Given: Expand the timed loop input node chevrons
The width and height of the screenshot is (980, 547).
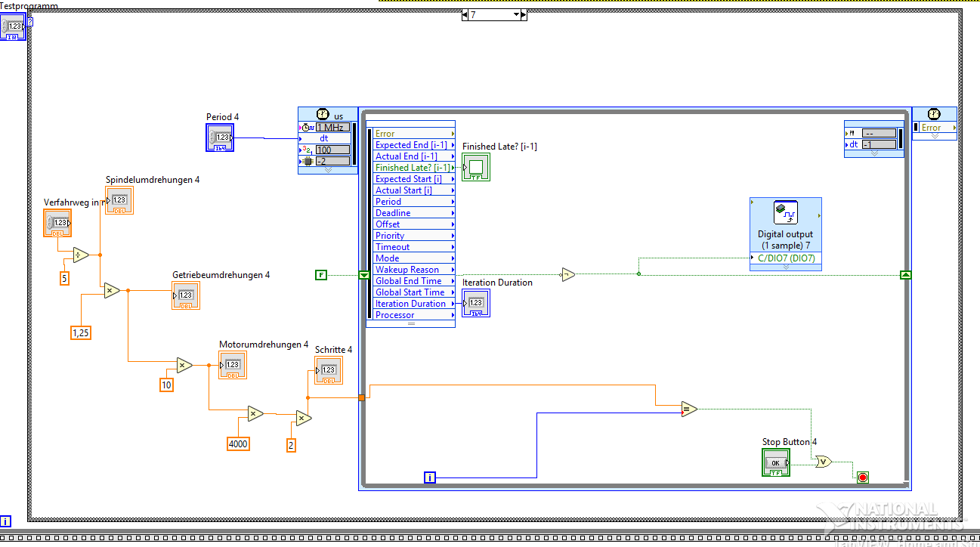Looking at the screenshot, I should click(328, 171).
